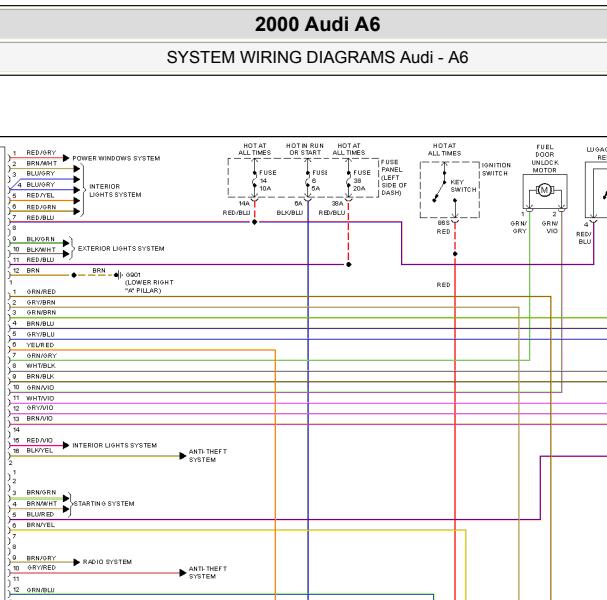Click the 'G901 (LOWER RIGHT A PILLAR)' label
607x600 pixels.
tap(149, 283)
